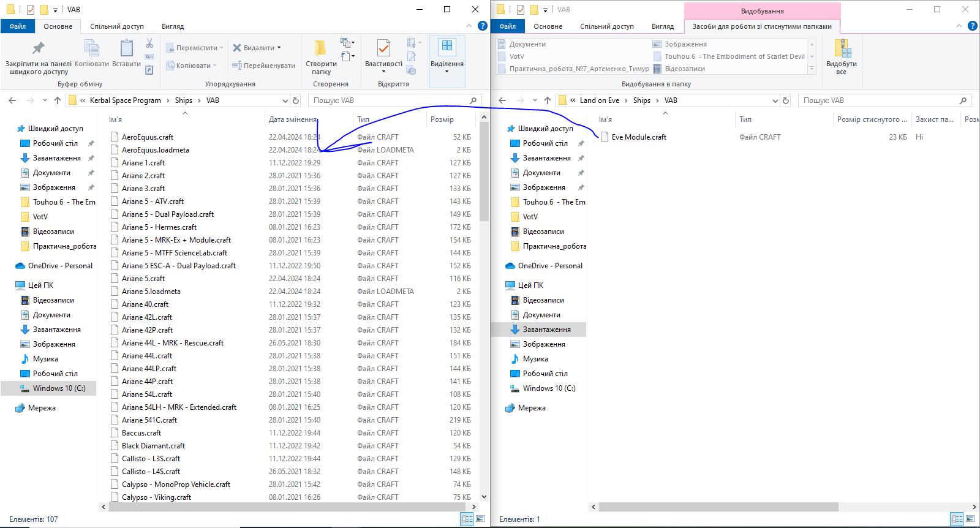The width and height of the screenshot is (980, 528).
Task: Expand left window address bar history dropdown
Action: [285, 100]
